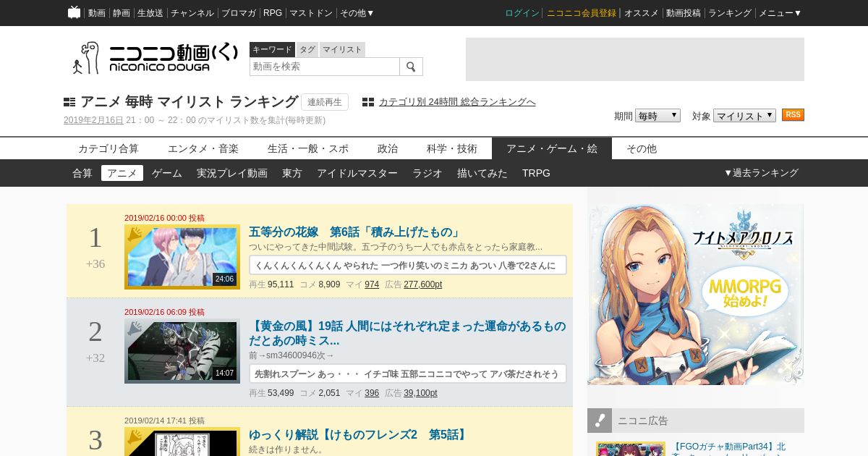Choose the 実況プレイ動画 subcategory
Screen dimensions: 868x456
[x=232, y=173]
